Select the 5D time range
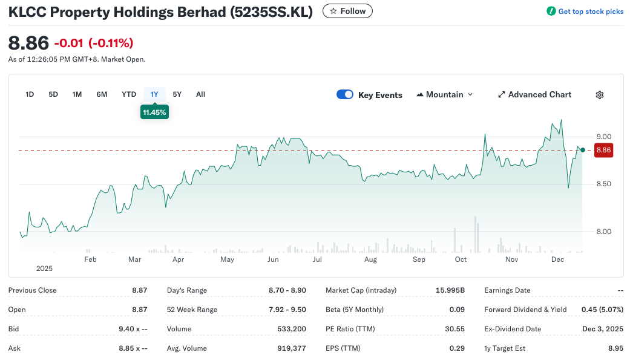The width and height of the screenshot is (630, 364). [53, 94]
